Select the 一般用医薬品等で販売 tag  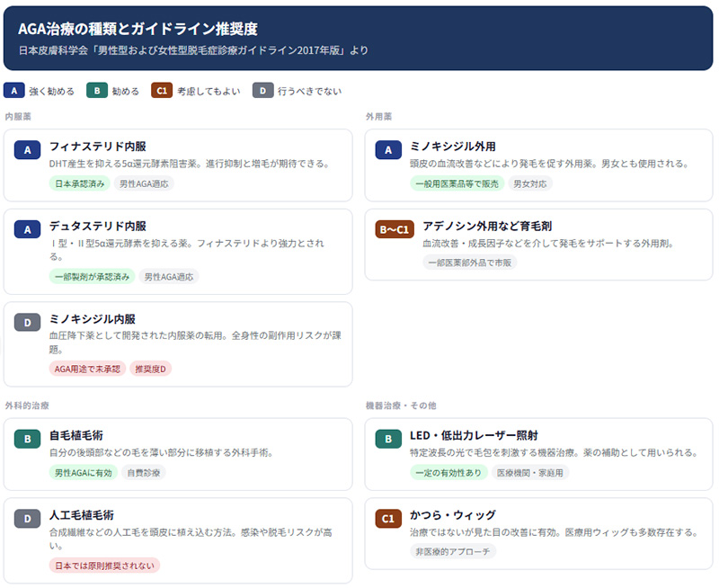click(x=457, y=183)
